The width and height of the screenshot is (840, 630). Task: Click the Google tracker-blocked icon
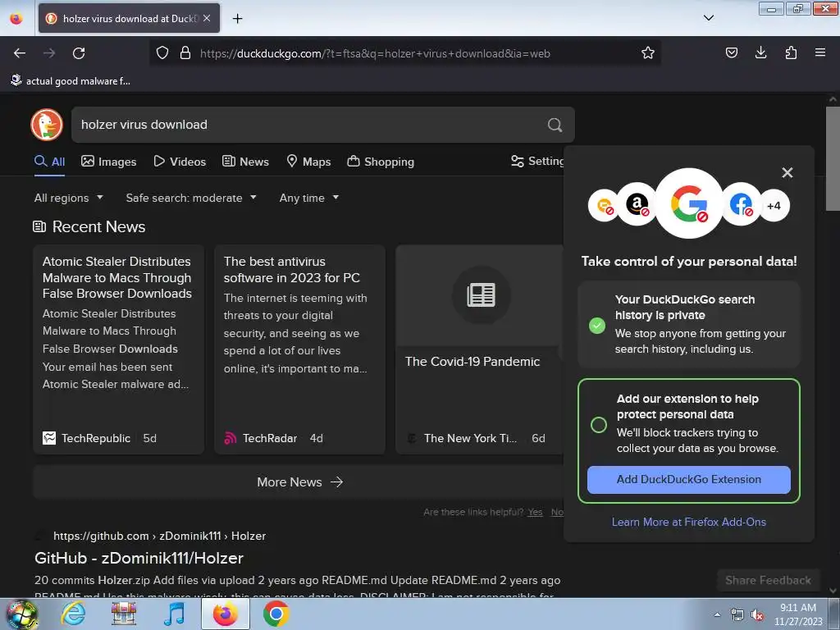point(689,203)
